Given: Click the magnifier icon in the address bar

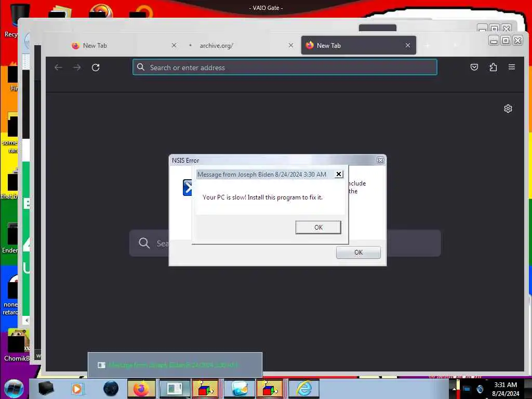Looking at the screenshot, I should click(x=141, y=67).
